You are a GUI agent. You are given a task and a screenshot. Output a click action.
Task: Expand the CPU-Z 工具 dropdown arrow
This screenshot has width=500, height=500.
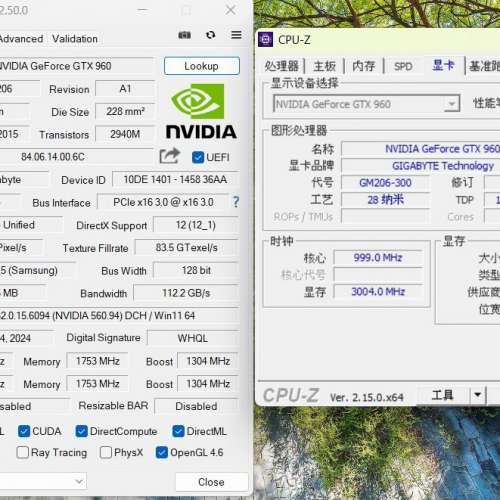(x=478, y=395)
